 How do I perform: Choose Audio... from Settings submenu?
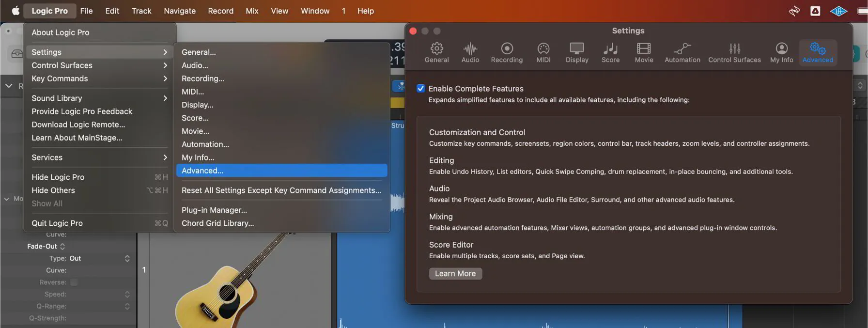tap(282, 65)
